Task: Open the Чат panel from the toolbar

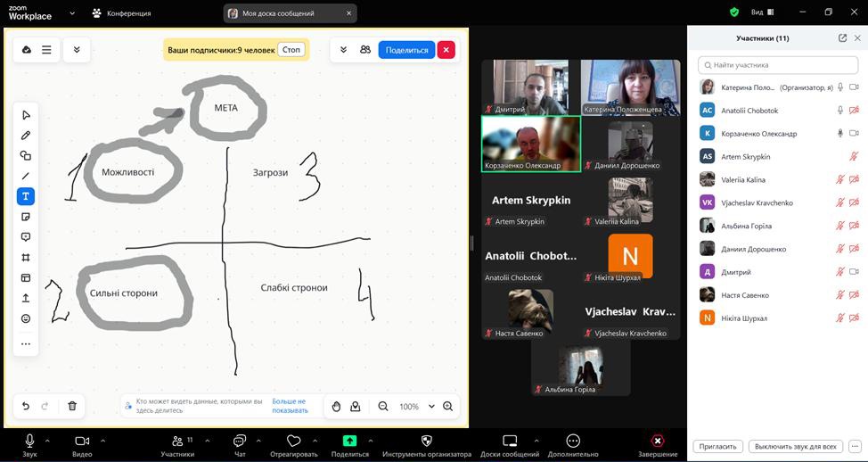Action: [239, 445]
